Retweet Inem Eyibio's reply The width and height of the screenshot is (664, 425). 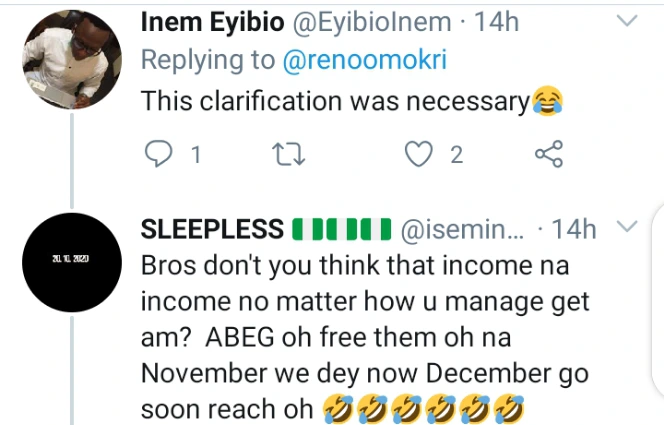(x=288, y=153)
